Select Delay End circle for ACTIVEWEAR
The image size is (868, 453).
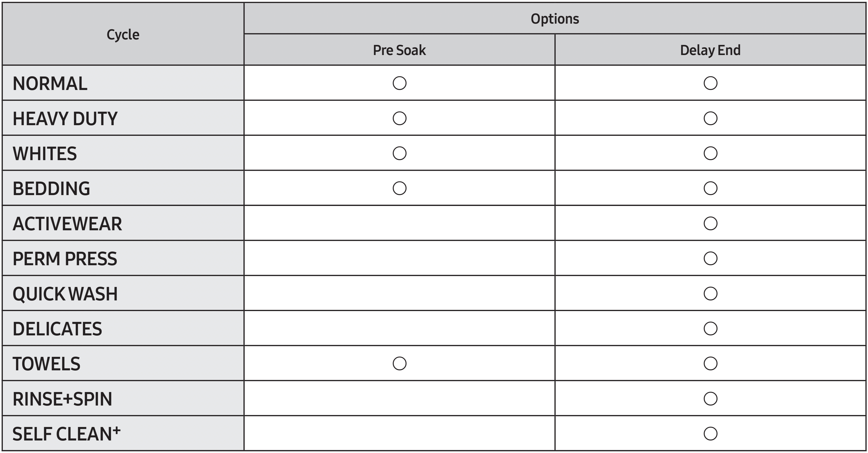click(x=710, y=223)
